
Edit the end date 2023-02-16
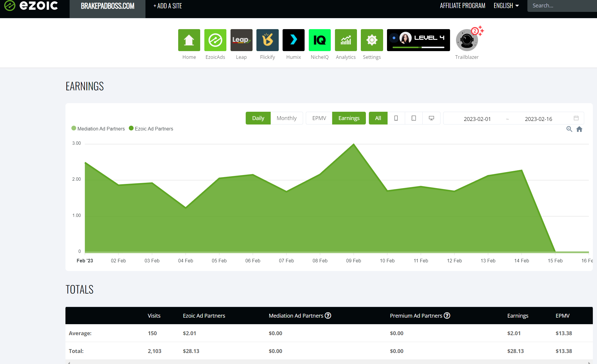point(538,119)
